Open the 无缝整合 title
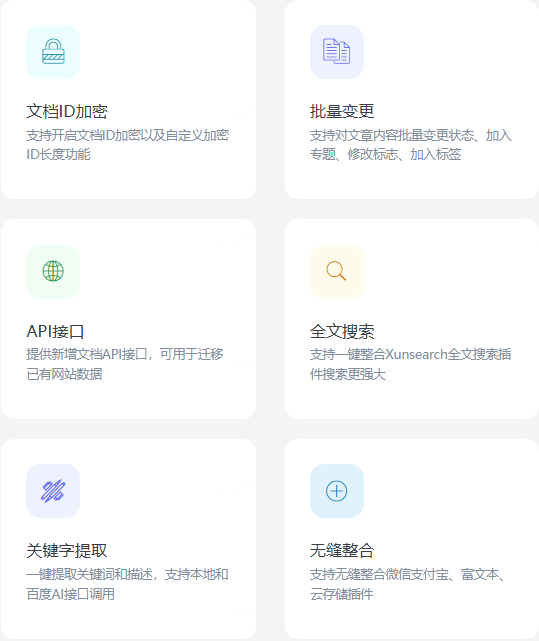 coord(342,551)
